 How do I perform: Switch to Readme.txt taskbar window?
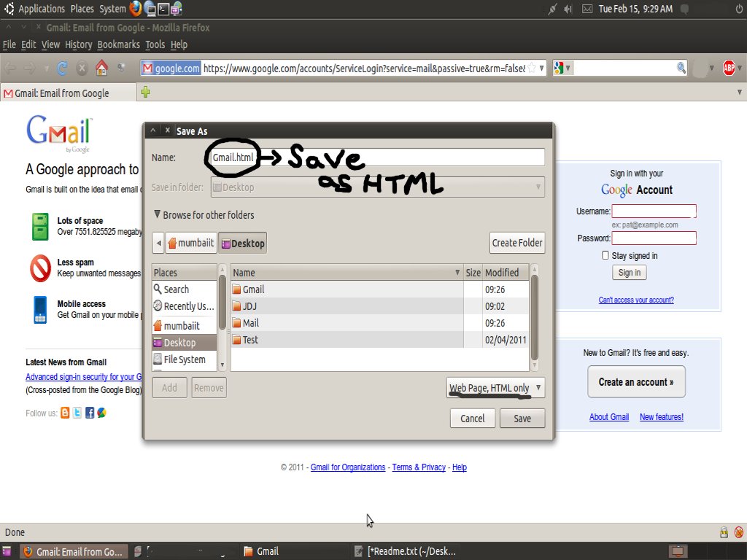click(x=405, y=551)
